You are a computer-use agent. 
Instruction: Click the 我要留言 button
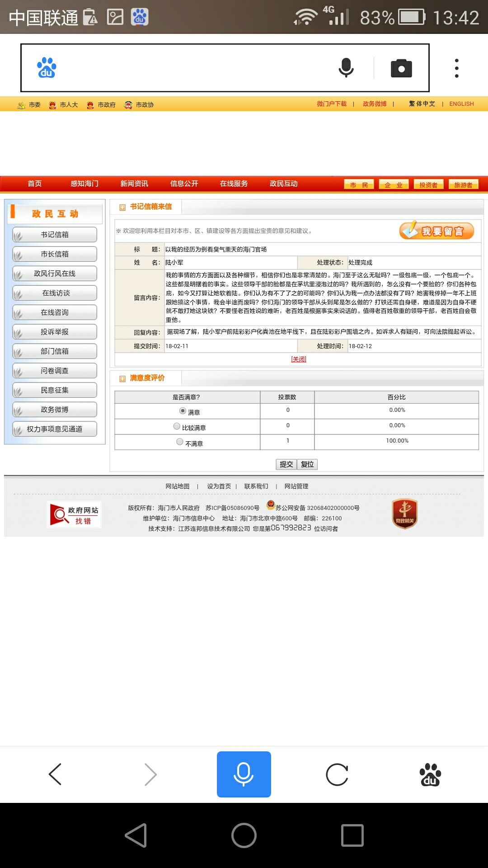point(436,231)
